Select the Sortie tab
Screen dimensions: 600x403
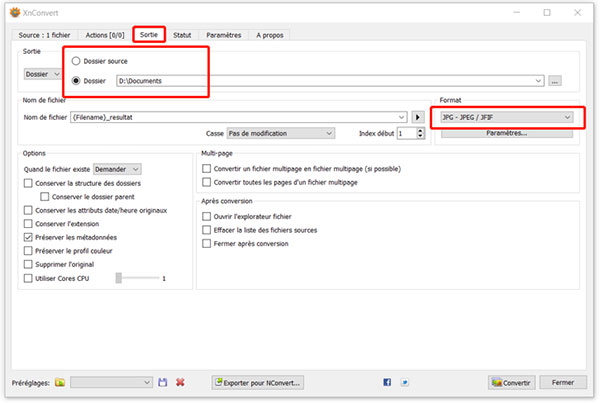149,35
